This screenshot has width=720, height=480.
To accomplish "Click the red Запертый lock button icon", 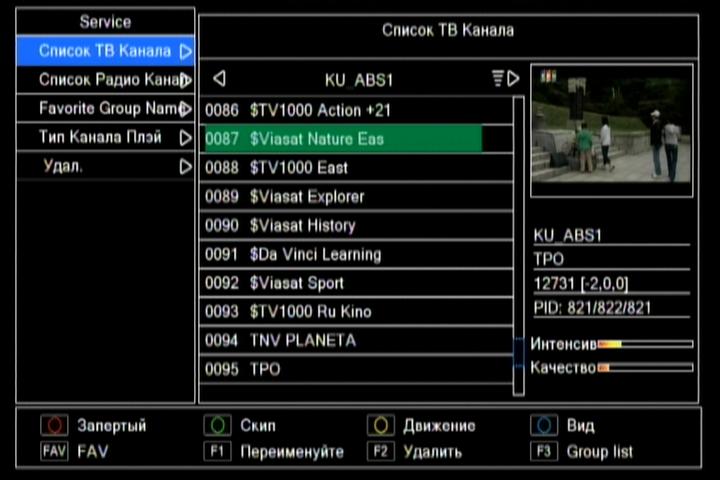I will point(54,425).
